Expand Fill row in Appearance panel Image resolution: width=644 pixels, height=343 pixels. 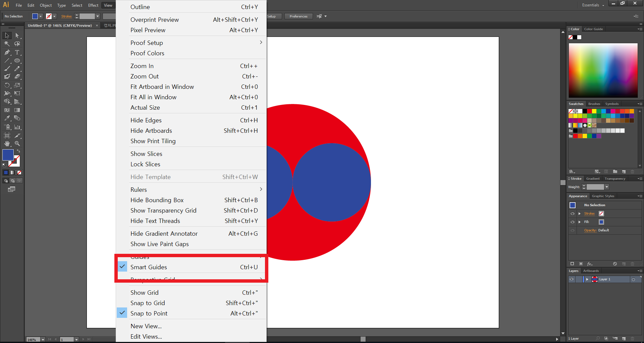point(579,222)
